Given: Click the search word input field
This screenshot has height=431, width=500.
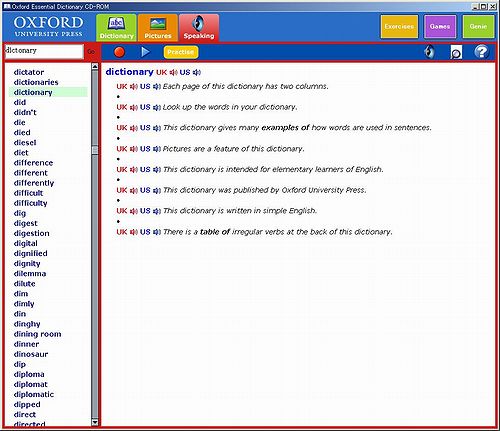Looking at the screenshot, I should (x=44, y=51).
